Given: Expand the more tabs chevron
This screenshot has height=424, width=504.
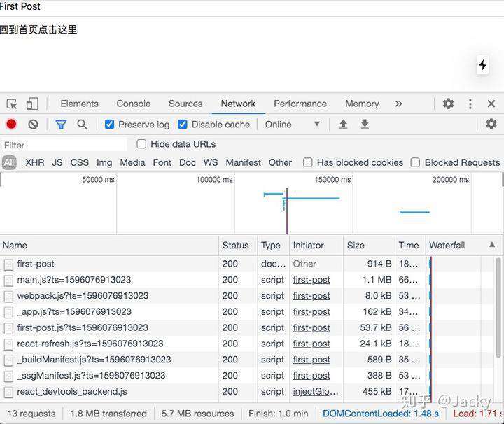Looking at the screenshot, I should (x=398, y=104).
